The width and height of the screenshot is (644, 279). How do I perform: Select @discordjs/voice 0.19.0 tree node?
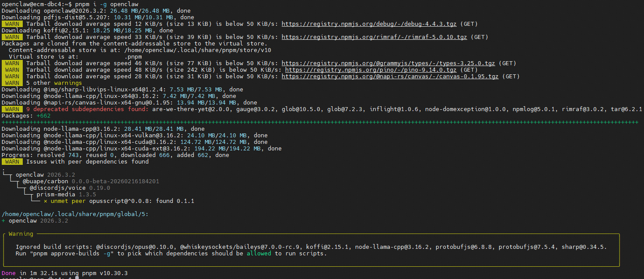point(58,188)
